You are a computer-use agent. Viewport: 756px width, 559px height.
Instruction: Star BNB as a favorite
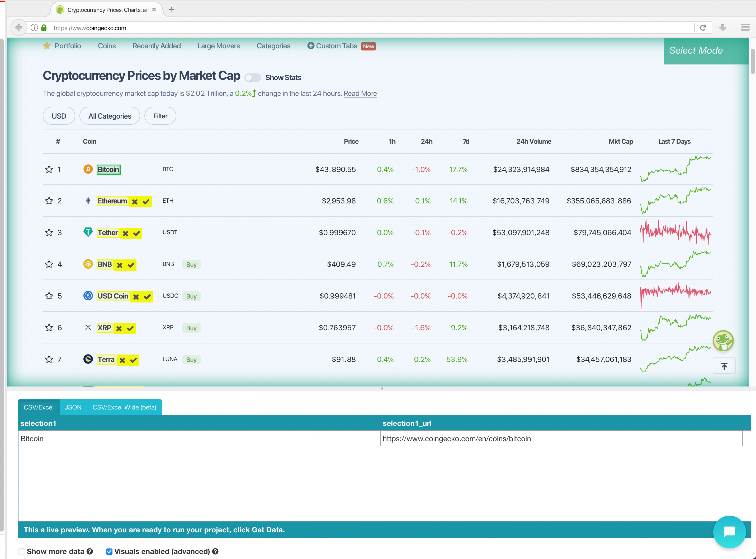click(49, 264)
